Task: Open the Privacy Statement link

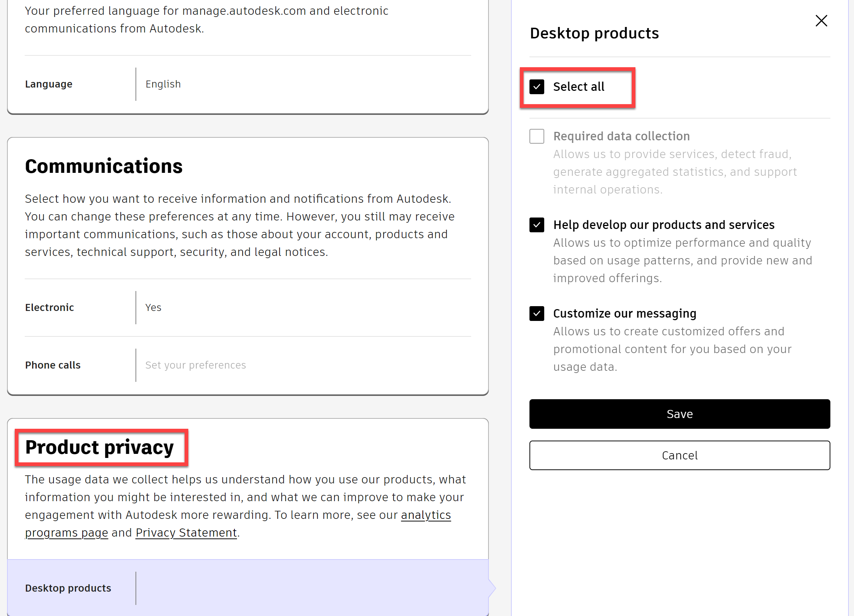Action: [x=186, y=533]
